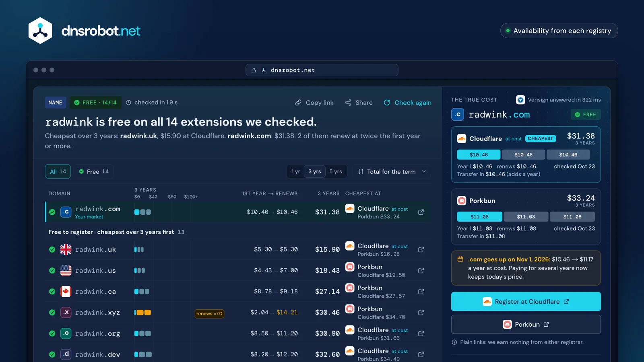
Task: Click the $31.38 total in radwink.com row
Action: pyautogui.click(x=327, y=212)
